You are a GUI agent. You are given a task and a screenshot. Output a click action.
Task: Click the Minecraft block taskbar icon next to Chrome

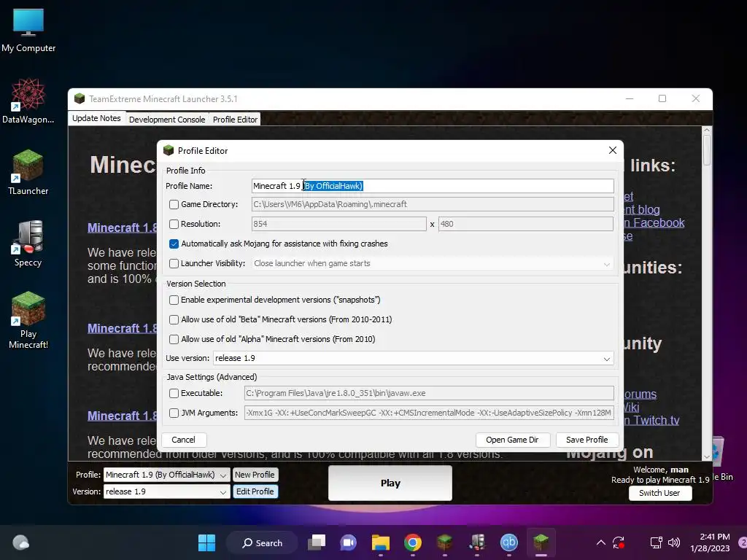click(444, 542)
